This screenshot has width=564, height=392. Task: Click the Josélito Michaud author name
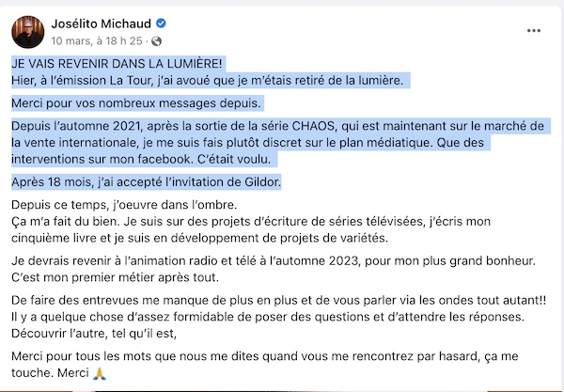[102, 24]
